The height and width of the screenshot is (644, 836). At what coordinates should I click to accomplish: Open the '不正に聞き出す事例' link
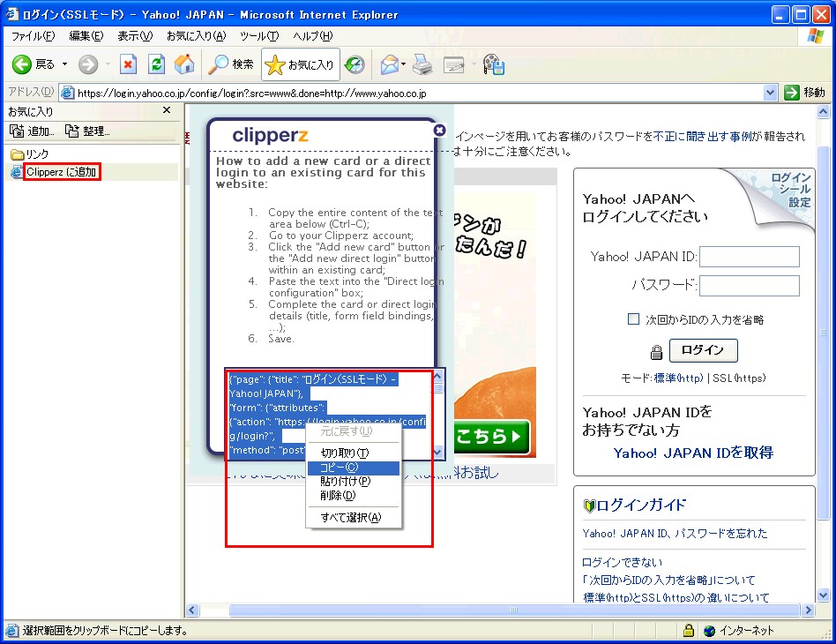(703, 136)
